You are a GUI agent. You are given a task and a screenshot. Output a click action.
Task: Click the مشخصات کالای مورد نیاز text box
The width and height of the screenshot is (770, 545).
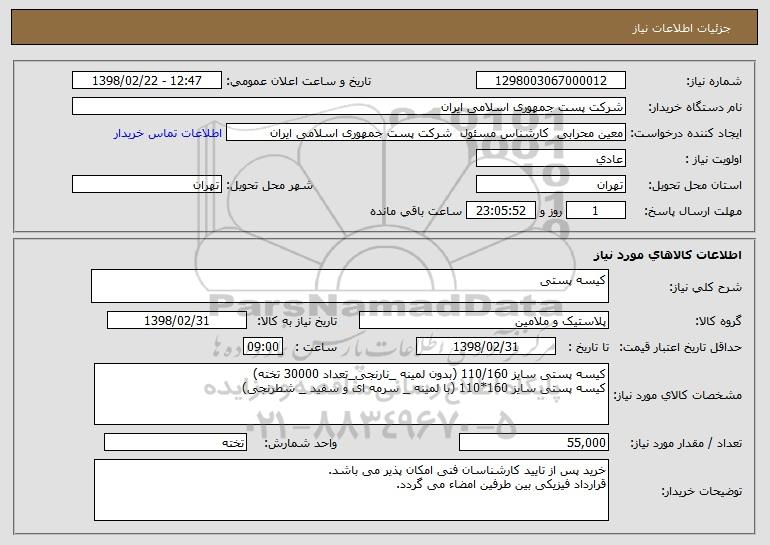(351, 394)
